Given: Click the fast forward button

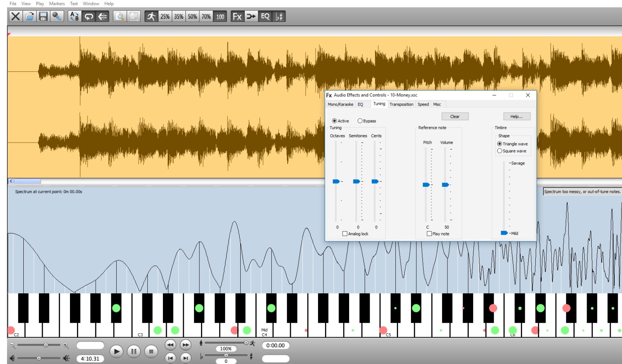Looking at the screenshot, I should coord(186,345).
